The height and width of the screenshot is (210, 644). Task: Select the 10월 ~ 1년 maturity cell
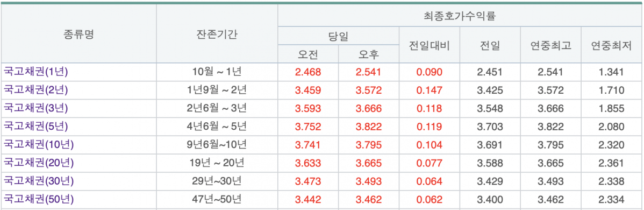pyautogui.click(x=217, y=72)
